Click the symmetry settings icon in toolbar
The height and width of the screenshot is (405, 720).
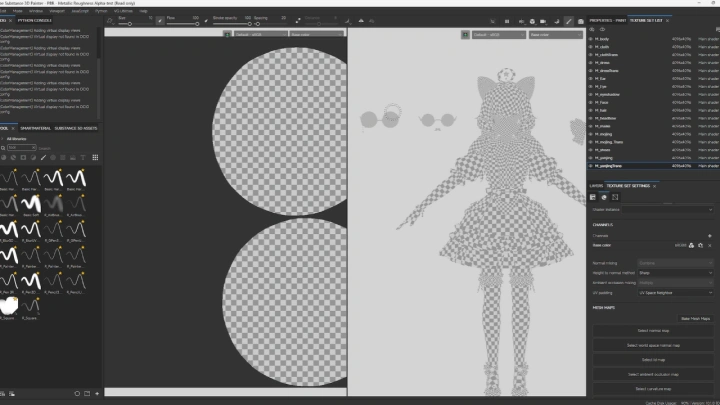click(361, 21)
